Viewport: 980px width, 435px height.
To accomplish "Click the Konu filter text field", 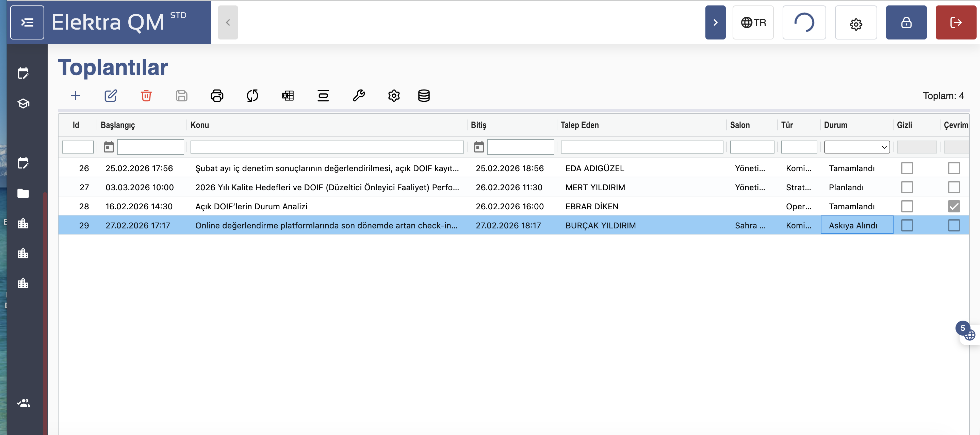I will click(x=326, y=147).
